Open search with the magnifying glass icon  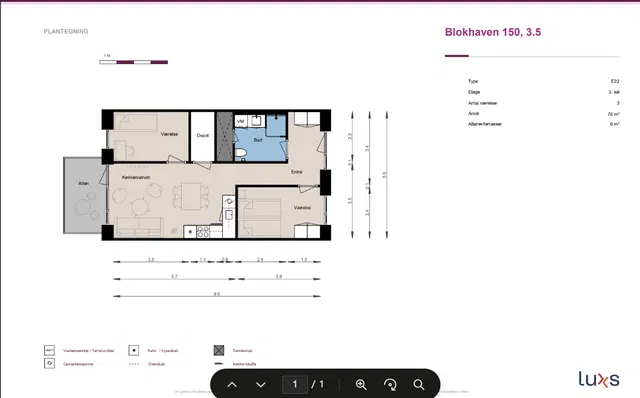coord(418,384)
